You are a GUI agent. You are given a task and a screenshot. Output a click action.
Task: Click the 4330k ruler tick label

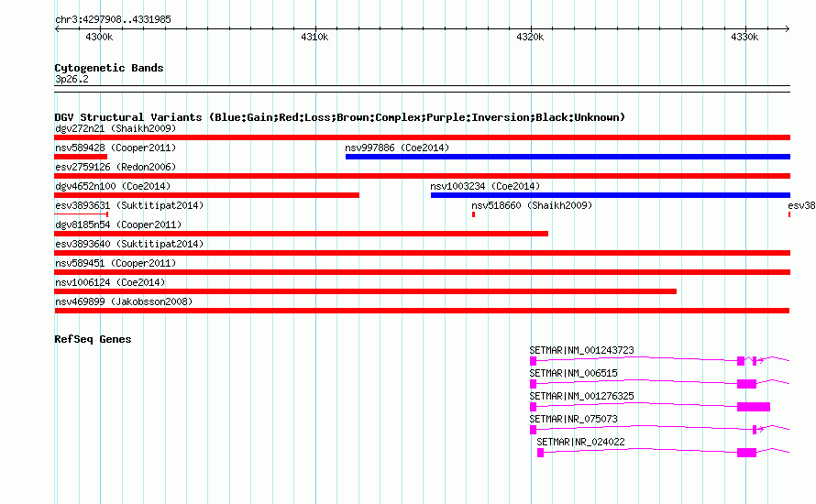coord(744,37)
